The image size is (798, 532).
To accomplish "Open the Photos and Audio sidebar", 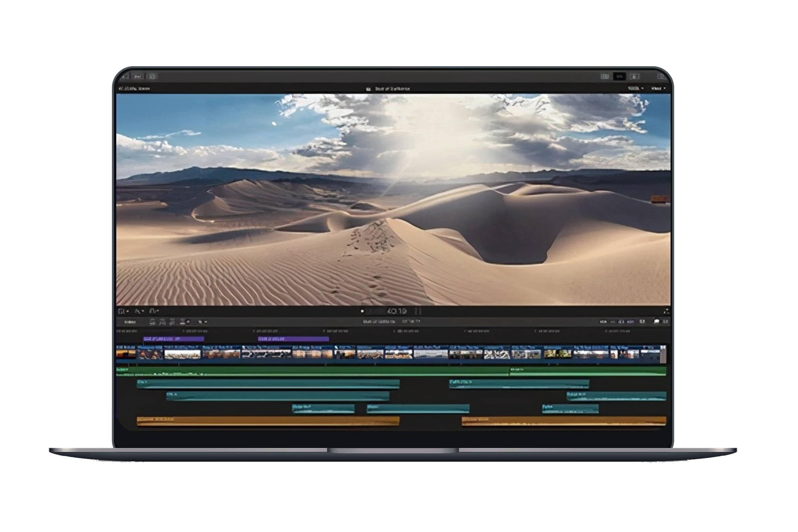I will click(138, 76).
